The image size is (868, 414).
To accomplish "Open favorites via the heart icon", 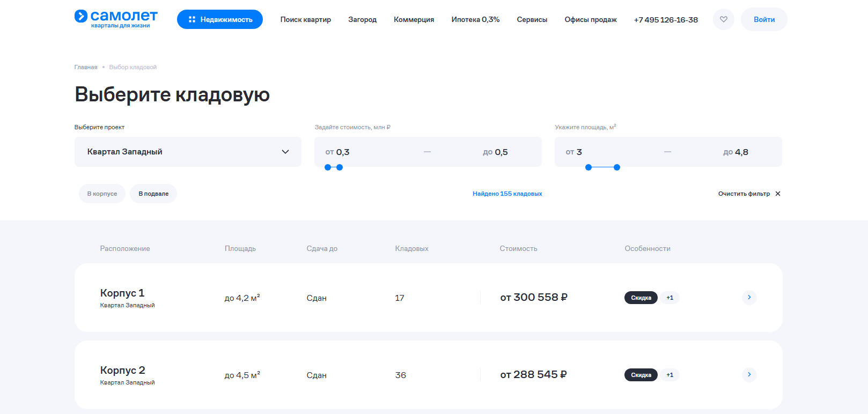I will coord(724,19).
